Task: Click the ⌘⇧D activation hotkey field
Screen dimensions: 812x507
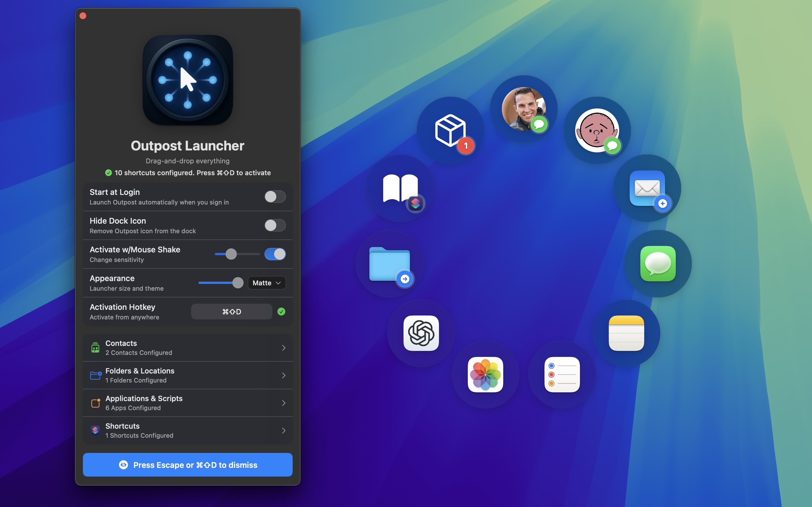Action: point(231,312)
